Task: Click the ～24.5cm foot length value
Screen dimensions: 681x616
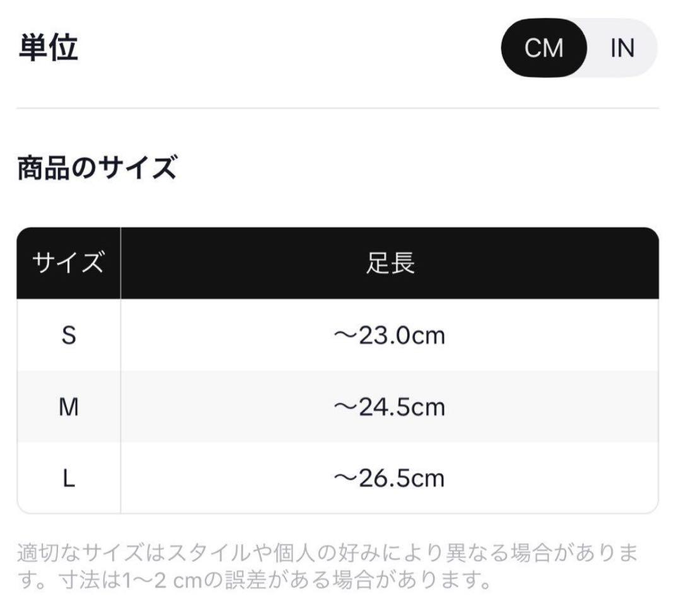Action: tap(389, 407)
